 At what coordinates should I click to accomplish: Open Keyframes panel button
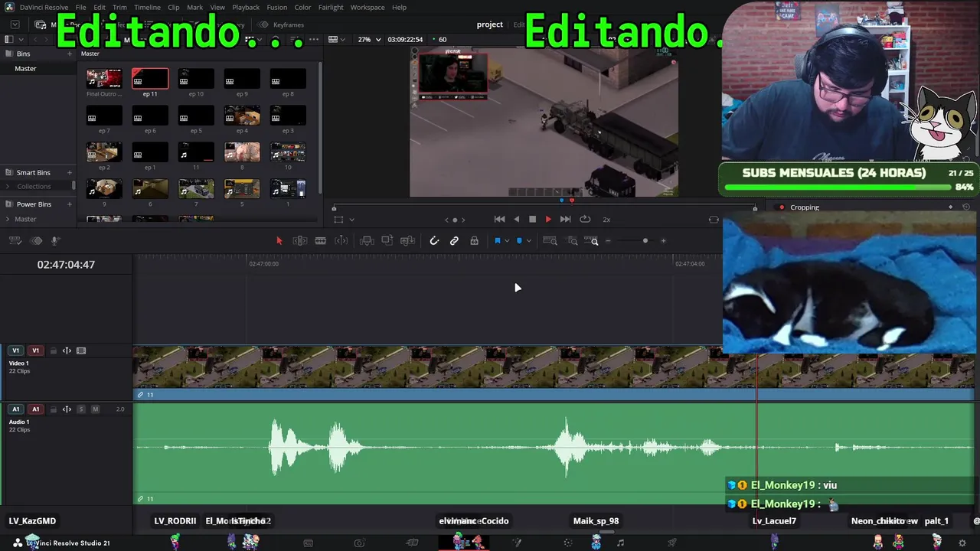point(282,24)
